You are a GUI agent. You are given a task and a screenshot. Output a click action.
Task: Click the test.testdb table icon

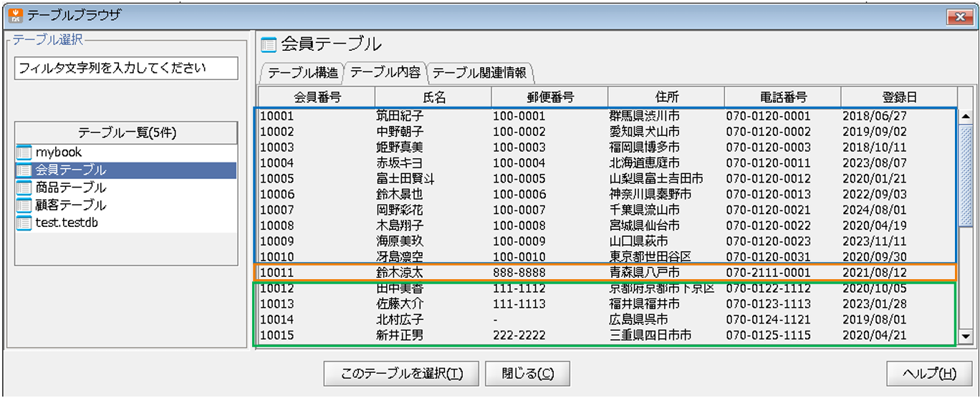24,223
